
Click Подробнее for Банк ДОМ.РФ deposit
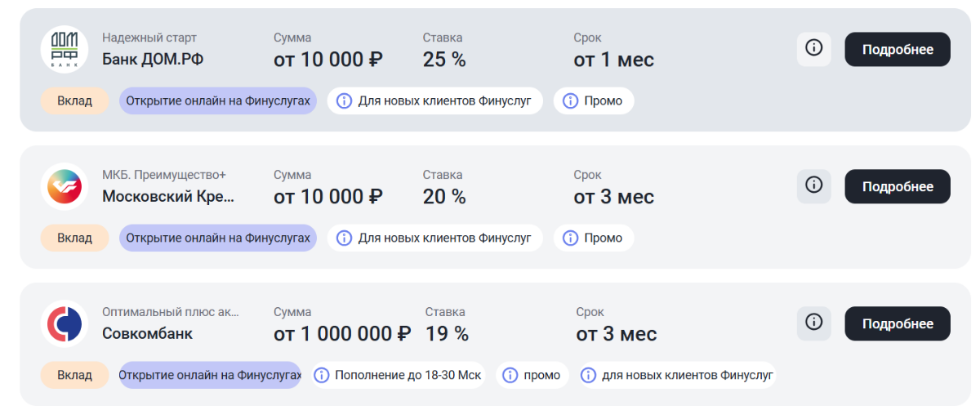click(897, 50)
